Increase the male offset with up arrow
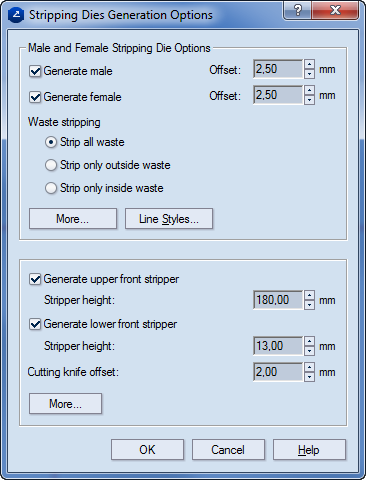 pos(309,64)
